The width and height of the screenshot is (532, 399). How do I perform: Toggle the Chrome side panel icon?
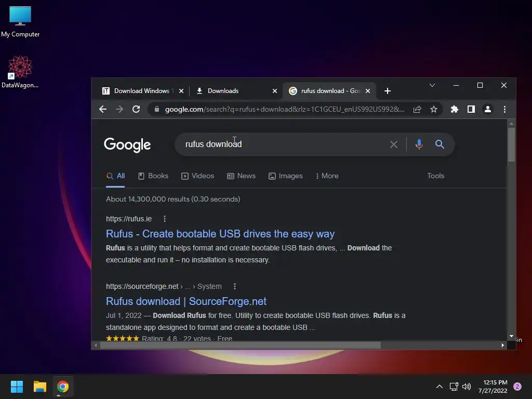(x=471, y=109)
